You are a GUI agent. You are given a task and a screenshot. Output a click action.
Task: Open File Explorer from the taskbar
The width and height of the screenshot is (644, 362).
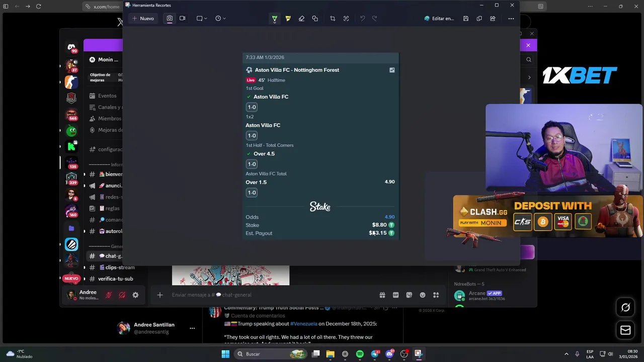pyautogui.click(x=330, y=354)
